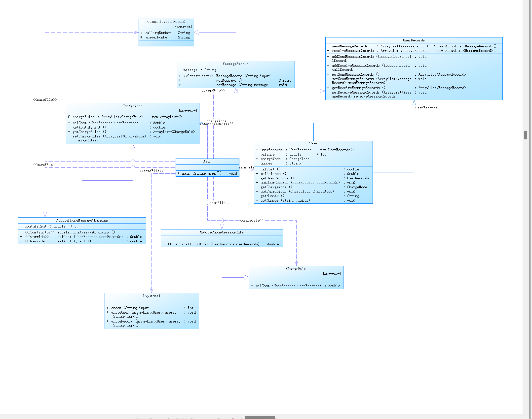Click the horizontal scrollbar thumb at bottom
Screen dimensions: 532x419
pos(260,417)
